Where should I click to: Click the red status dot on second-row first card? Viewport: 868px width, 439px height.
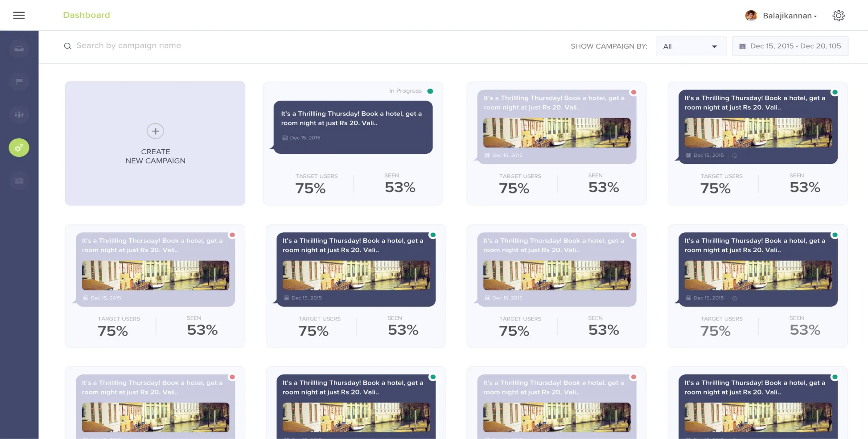[x=232, y=235]
